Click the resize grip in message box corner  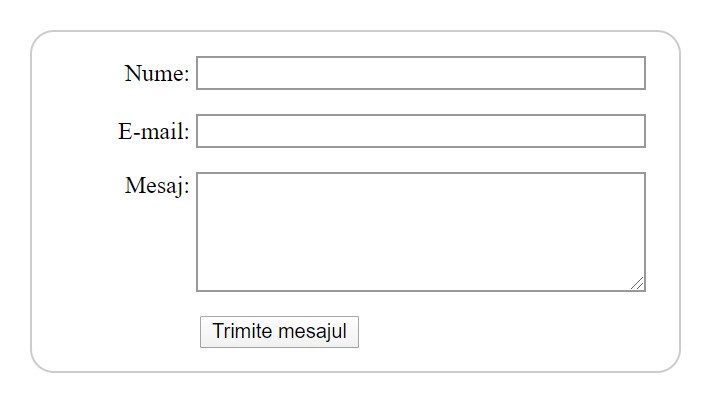click(x=637, y=284)
